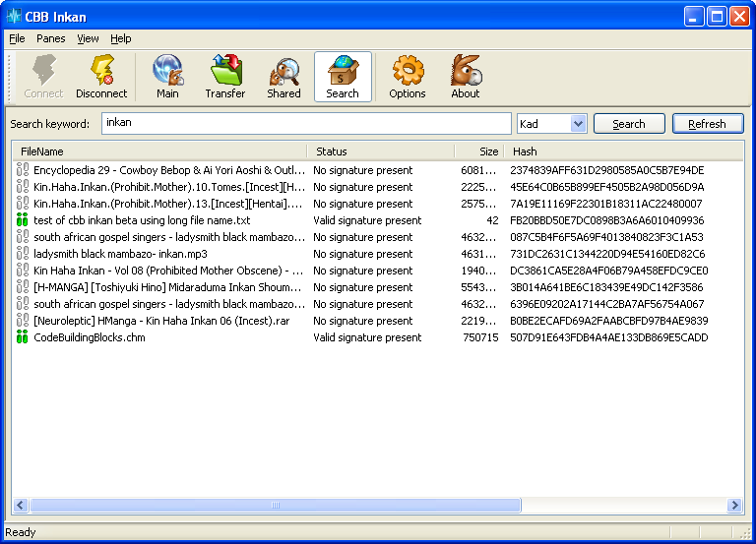Click hash 507D91E643FDB4A4AE133DB869E5CADD
756x544 pixels.
click(x=609, y=337)
